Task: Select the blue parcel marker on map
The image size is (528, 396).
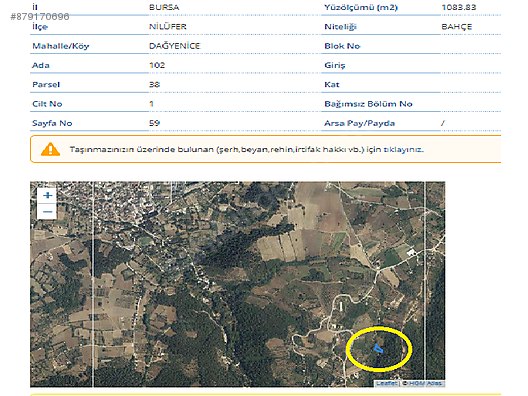Action: [378, 349]
